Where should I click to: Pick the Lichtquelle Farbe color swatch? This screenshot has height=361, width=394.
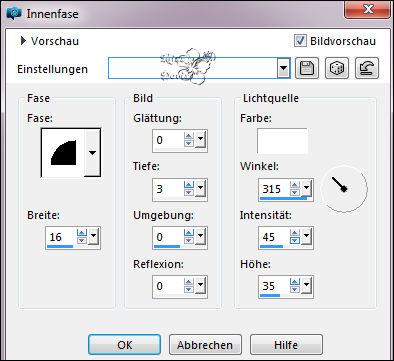click(282, 141)
